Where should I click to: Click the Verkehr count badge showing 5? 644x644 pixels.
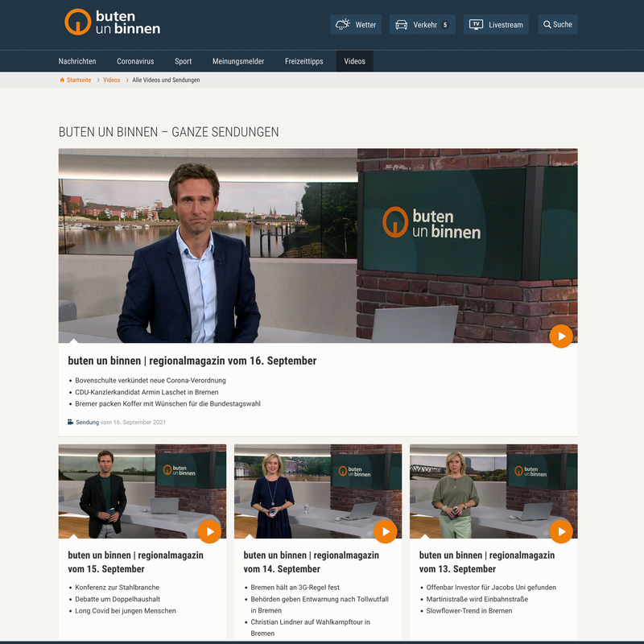click(445, 25)
